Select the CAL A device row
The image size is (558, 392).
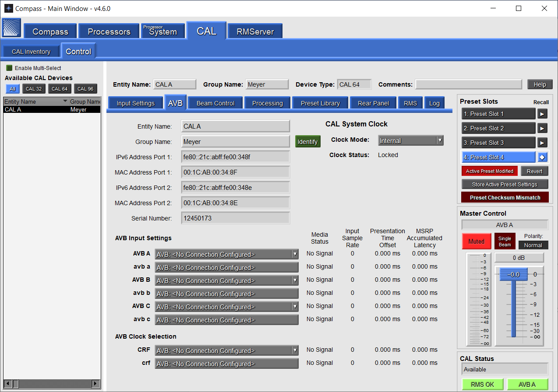point(52,109)
